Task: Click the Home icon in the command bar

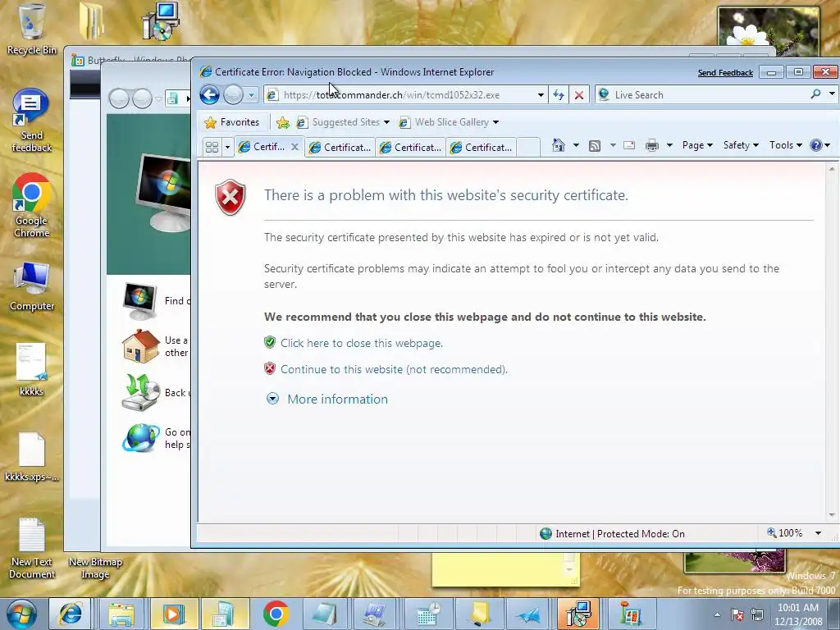Action: pyautogui.click(x=558, y=145)
